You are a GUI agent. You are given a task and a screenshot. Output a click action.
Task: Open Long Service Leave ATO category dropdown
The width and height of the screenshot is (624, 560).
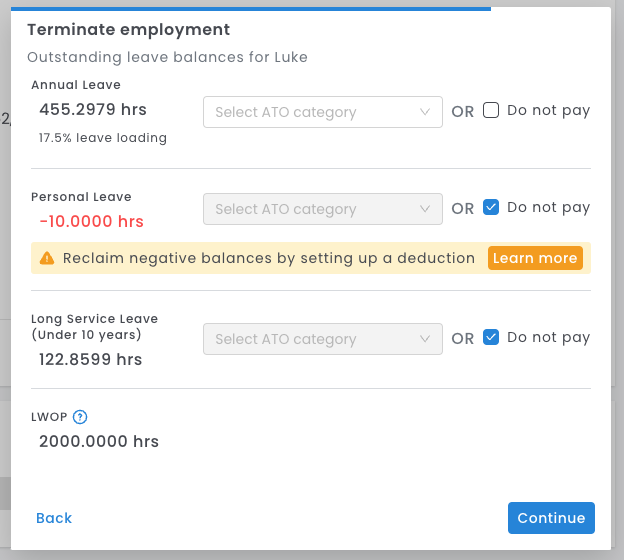click(322, 339)
